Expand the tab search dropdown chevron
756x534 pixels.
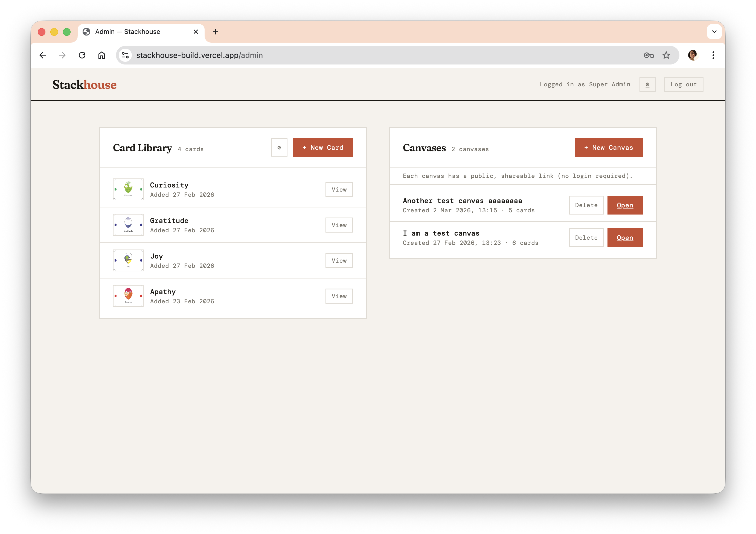click(x=714, y=32)
